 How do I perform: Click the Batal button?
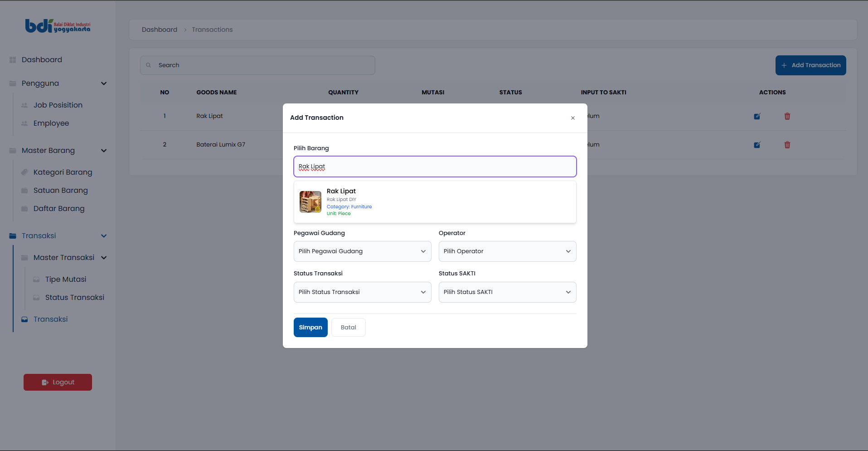click(x=348, y=328)
